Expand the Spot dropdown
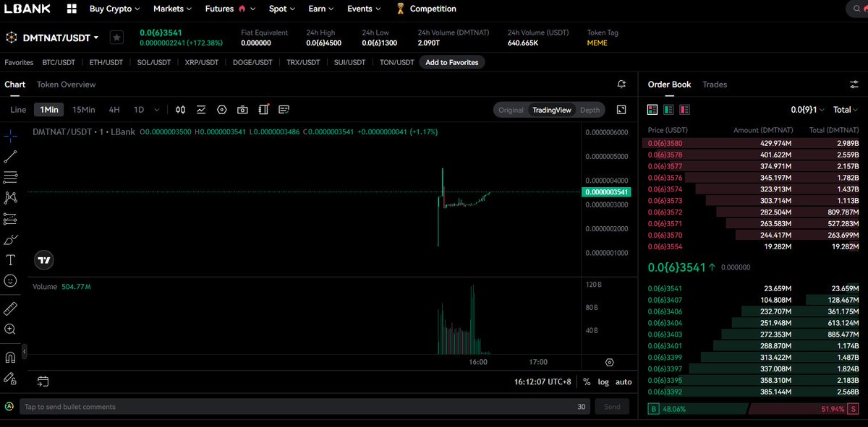868x427 pixels. tap(282, 9)
